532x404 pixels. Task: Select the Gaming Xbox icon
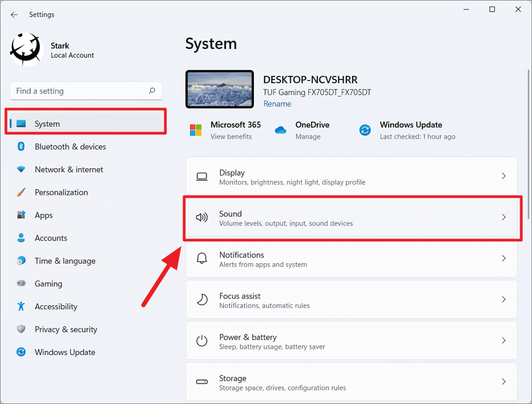[20, 284]
